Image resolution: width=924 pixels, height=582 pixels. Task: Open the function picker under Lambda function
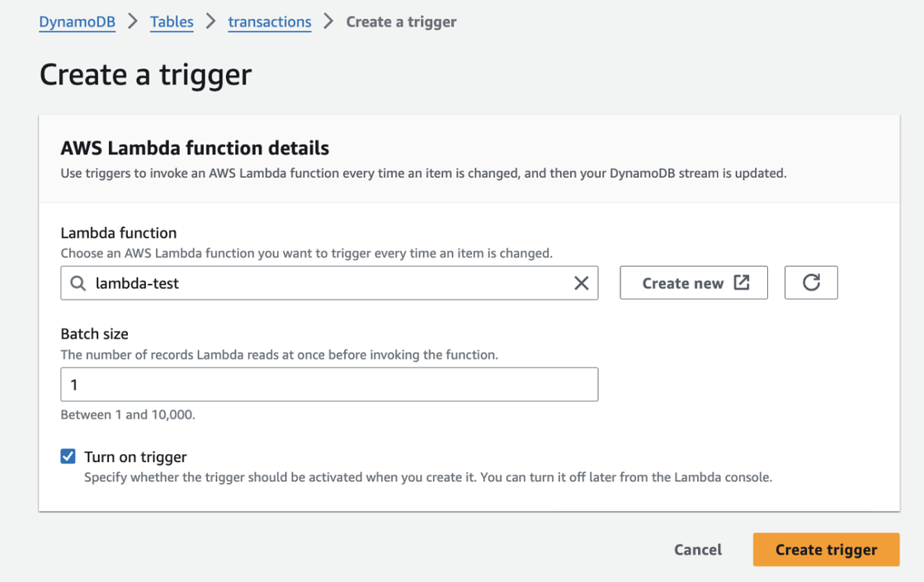[x=330, y=283]
